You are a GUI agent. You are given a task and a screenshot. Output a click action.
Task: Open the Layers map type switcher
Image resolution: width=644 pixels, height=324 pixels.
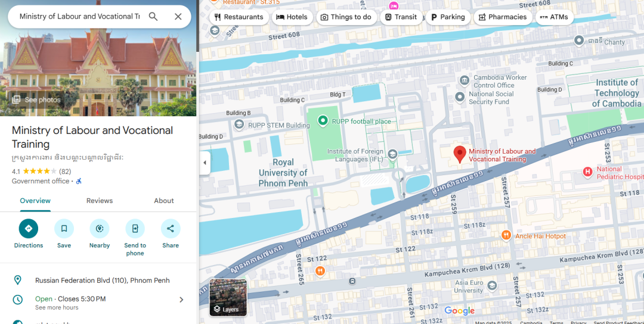tap(228, 298)
